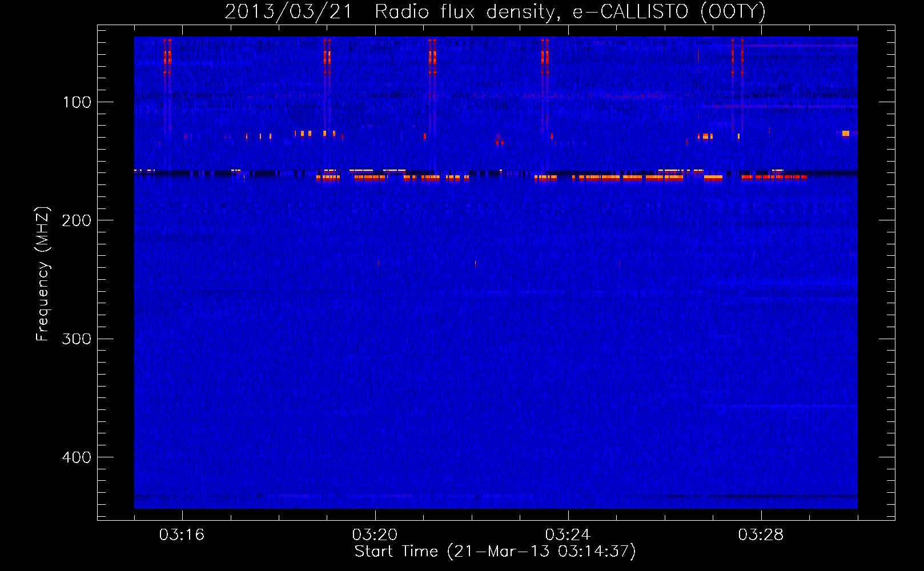Click the plot title '2013/03/21 Radio flux density, e-CALLISTO (OOTY)'
924x571 pixels.
(x=495, y=11)
